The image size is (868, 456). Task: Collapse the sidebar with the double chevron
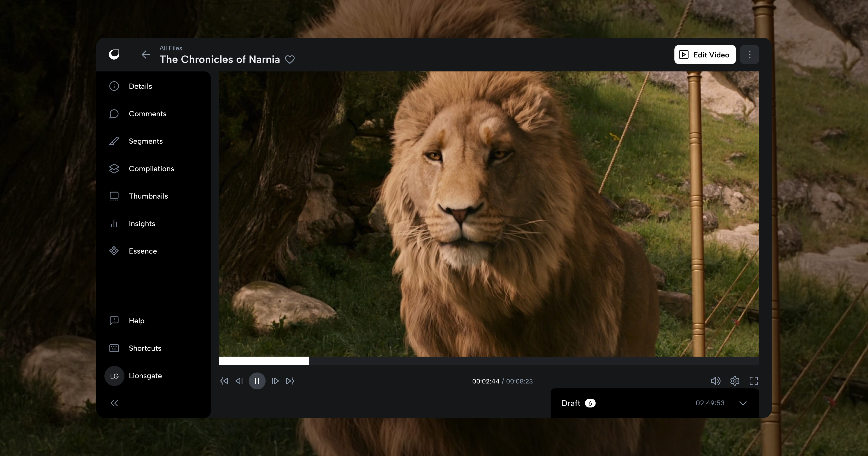coord(114,403)
